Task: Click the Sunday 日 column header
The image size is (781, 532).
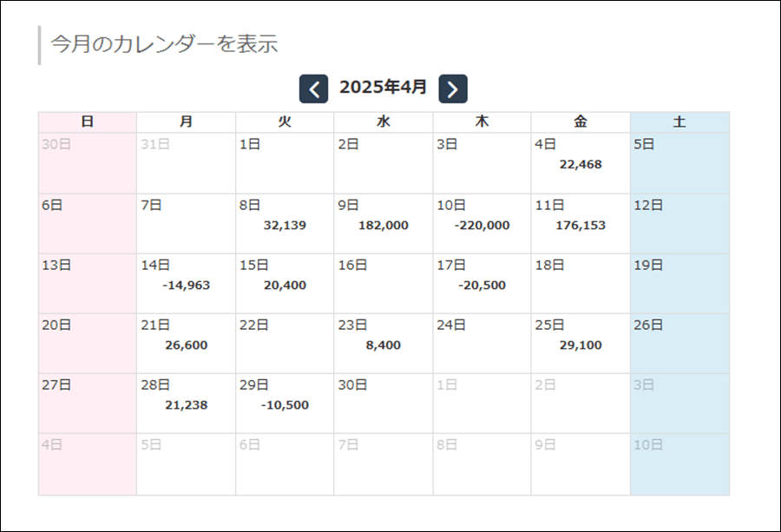Action: [x=87, y=122]
